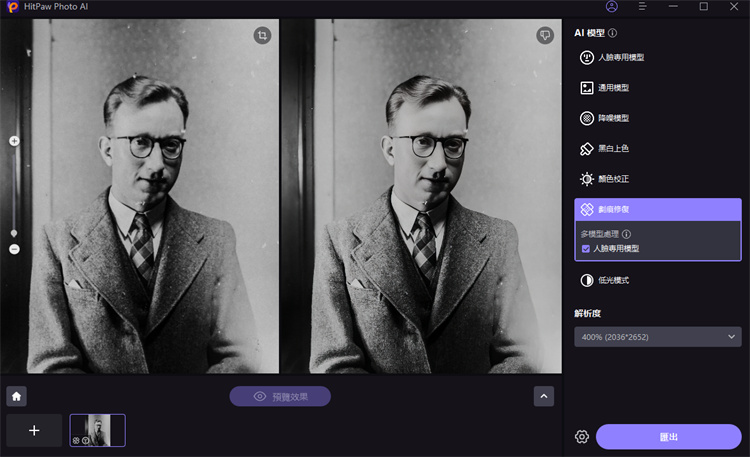Screen dimensions: 750x457
Task: Open the hamburger menu in the title bar
Action: pos(642,7)
